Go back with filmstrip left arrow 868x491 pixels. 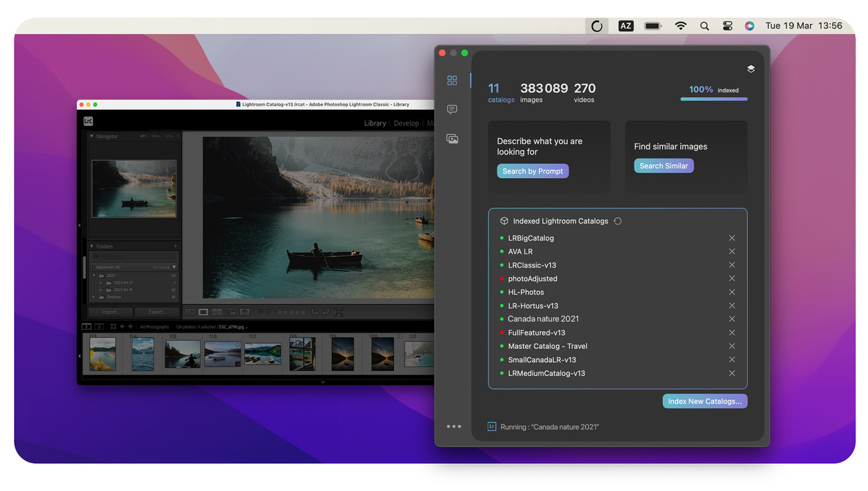click(x=122, y=327)
